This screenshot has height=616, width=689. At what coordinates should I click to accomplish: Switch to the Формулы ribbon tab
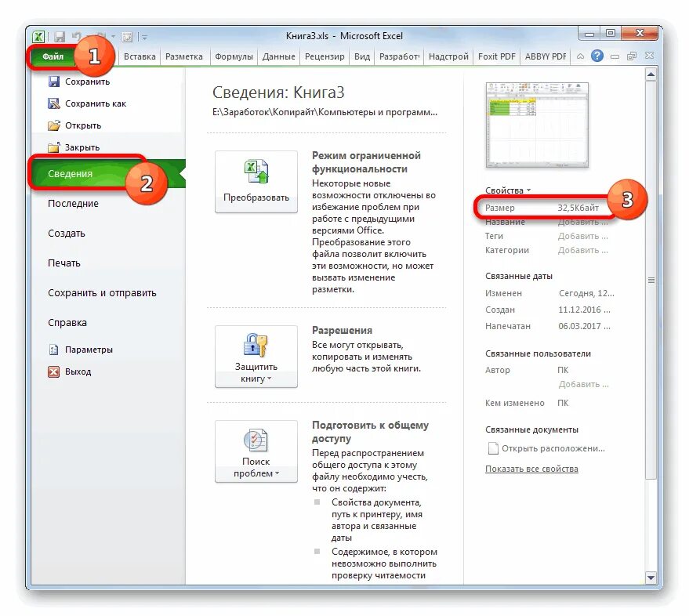pos(234,56)
